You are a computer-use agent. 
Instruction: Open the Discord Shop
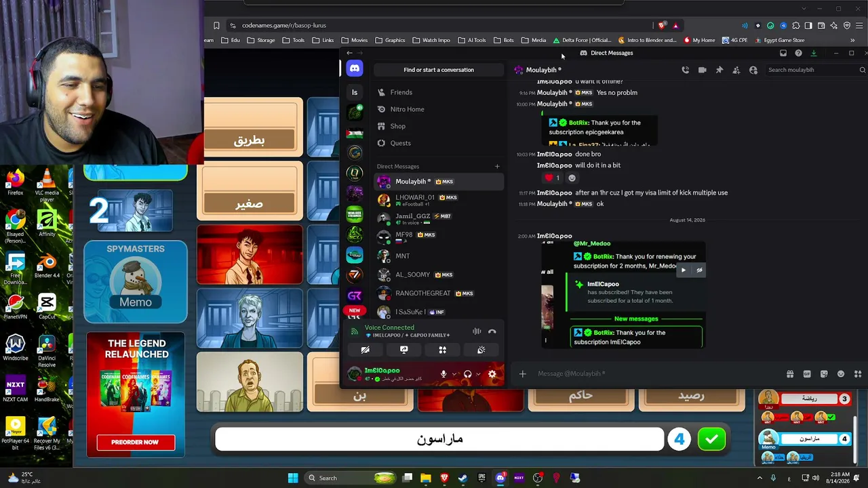tap(439, 126)
